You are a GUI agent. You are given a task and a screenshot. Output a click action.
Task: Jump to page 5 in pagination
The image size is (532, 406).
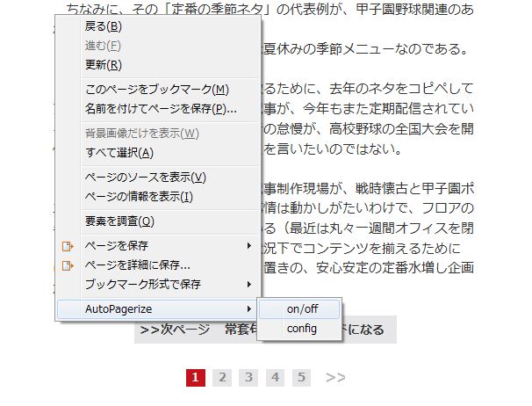coord(302,378)
